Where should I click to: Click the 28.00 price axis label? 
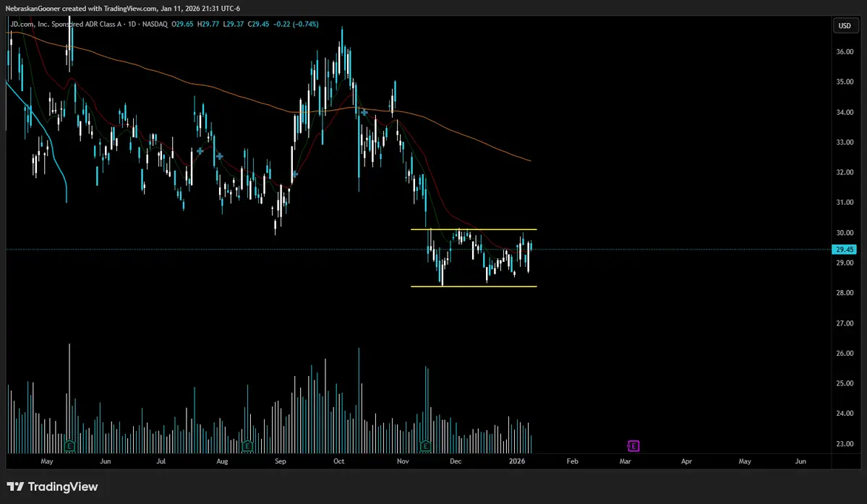click(845, 293)
